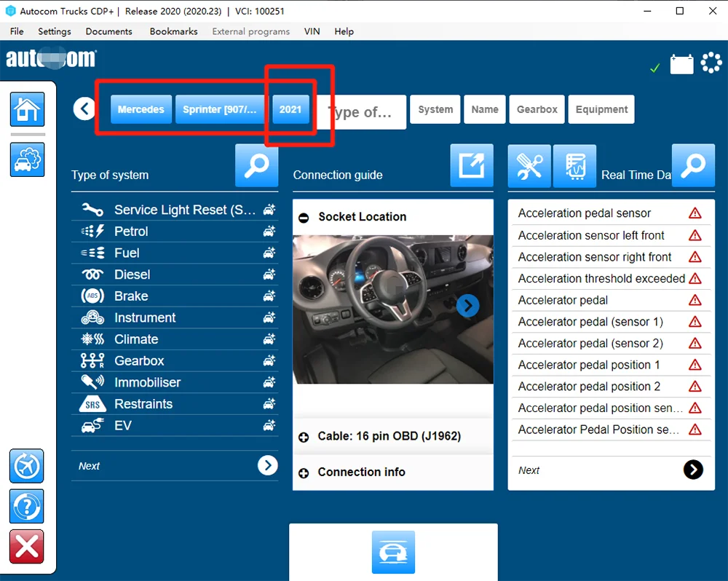
Task: Click the Climate snowflake icon
Action: tap(92, 339)
